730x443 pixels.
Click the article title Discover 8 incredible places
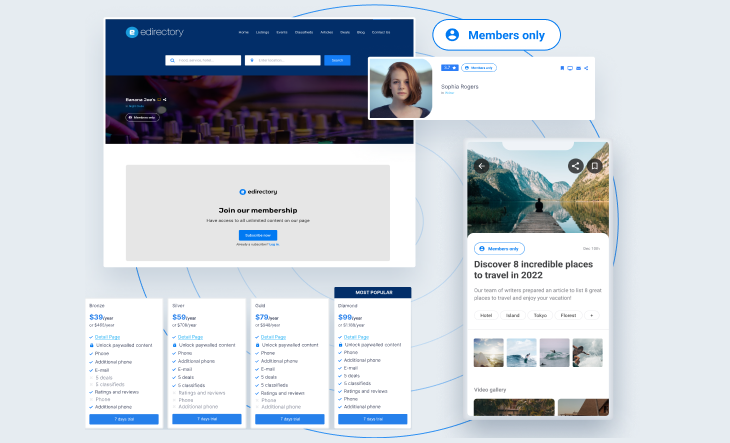pyautogui.click(x=534, y=269)
